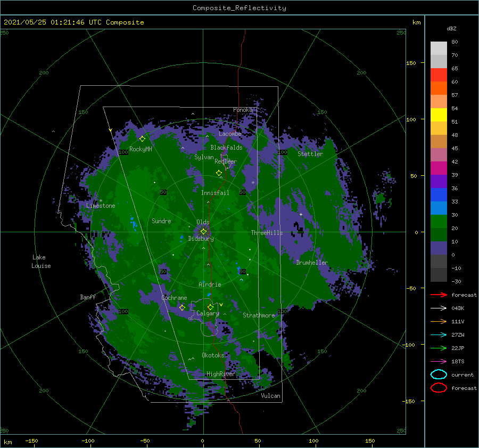Select the Banff label
The image size is (479, 448).
pyautogui.click(x=88, y=297)
